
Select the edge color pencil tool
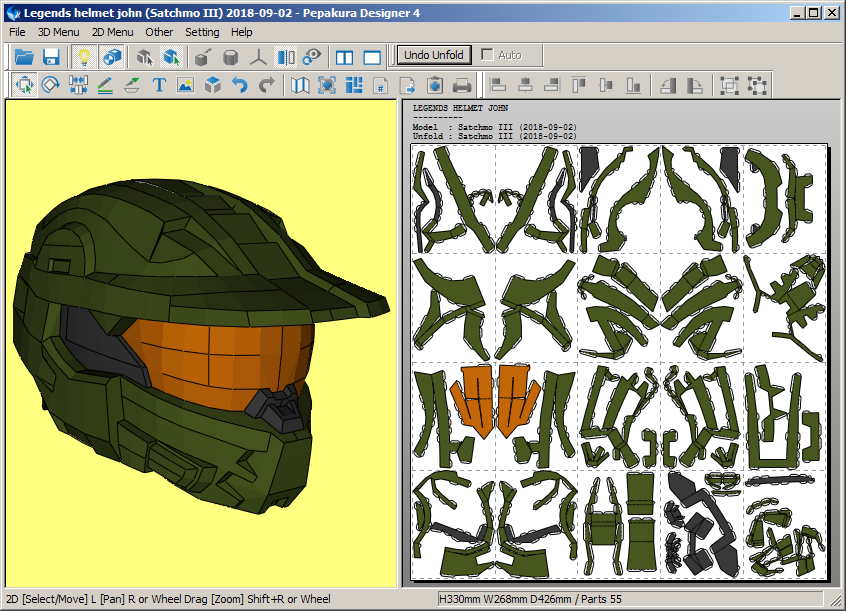[105, 85]
